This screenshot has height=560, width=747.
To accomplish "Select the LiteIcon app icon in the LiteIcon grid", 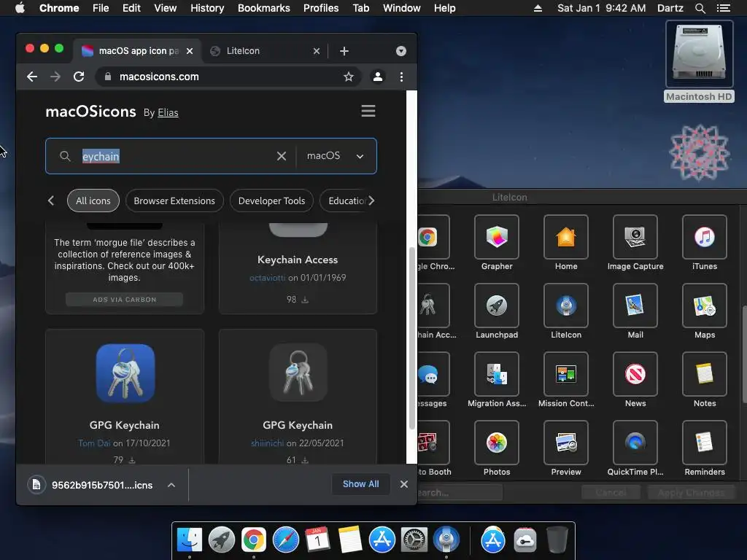I will 566,306.
